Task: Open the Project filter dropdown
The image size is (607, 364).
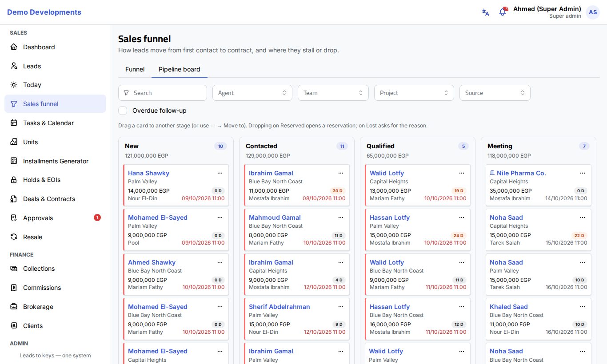Action: coord(414,93)
